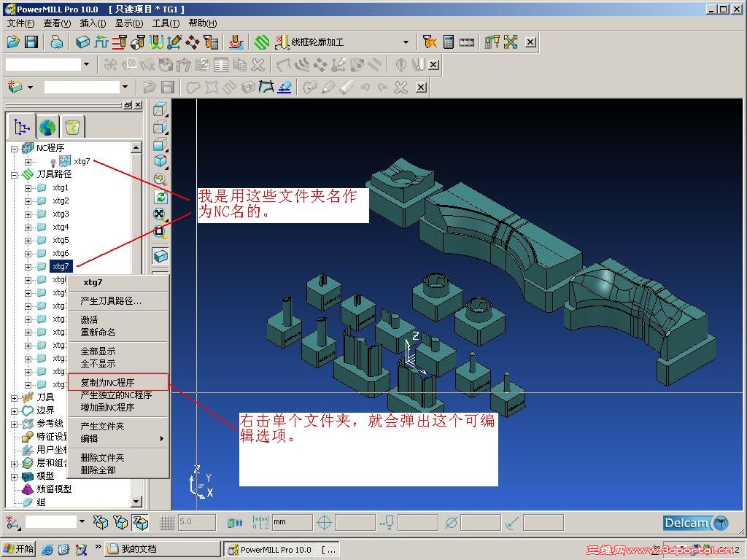Open the toolpath verification collision icon
Image resolution: width=747 pixels, height=560 pixels.
pos(430,42)
